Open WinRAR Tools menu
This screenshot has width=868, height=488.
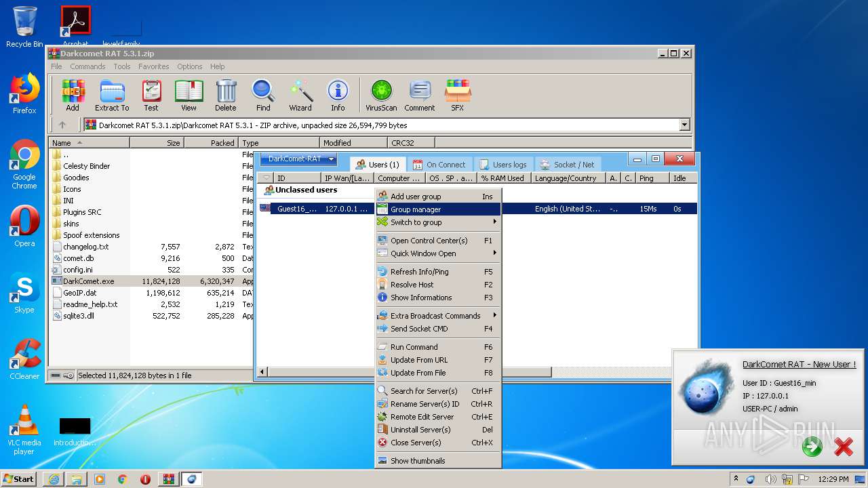122,66
